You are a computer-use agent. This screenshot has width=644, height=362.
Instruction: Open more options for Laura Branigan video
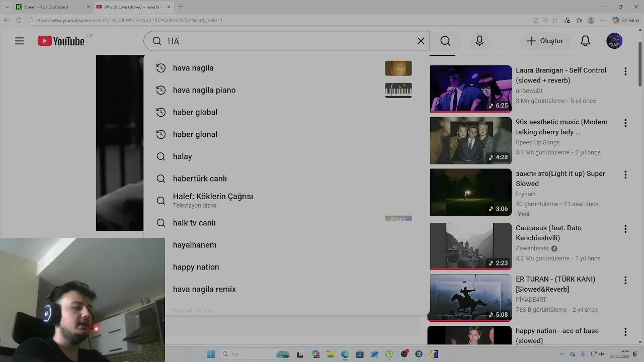pyautogui.click(x=625, y=71)
